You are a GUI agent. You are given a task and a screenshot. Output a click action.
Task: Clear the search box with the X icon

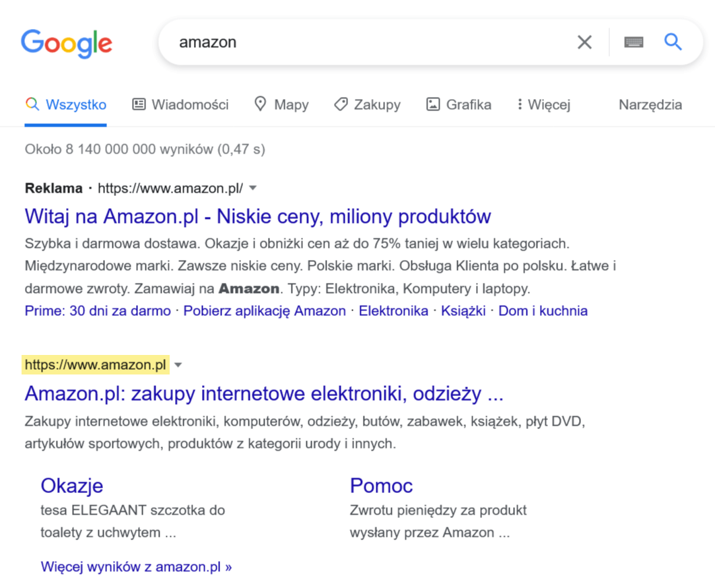click(x=584, y=42)
